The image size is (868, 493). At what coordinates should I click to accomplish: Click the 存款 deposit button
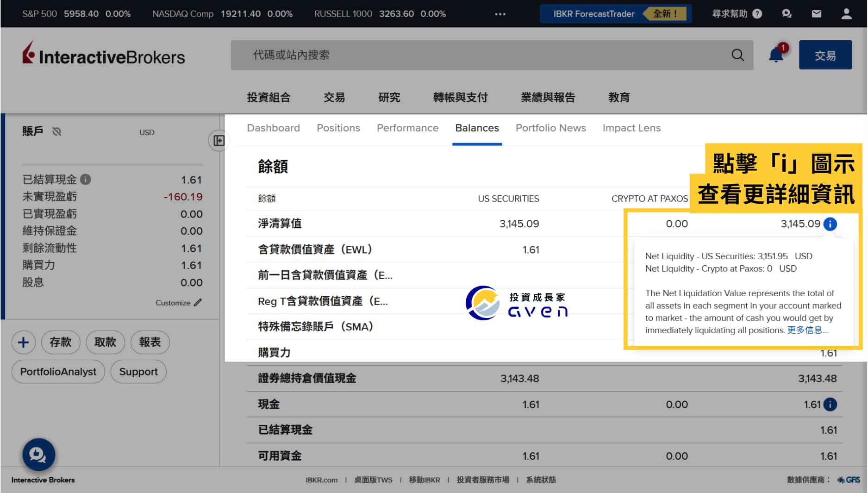[x=60, y=342]
